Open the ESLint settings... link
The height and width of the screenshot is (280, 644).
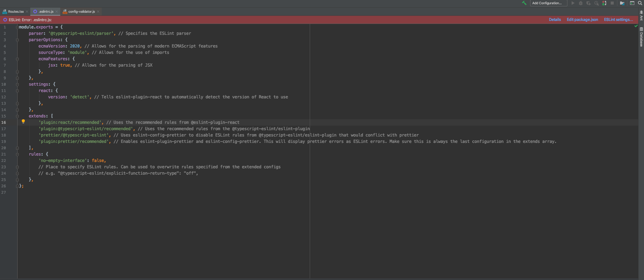tap(618, 20)
